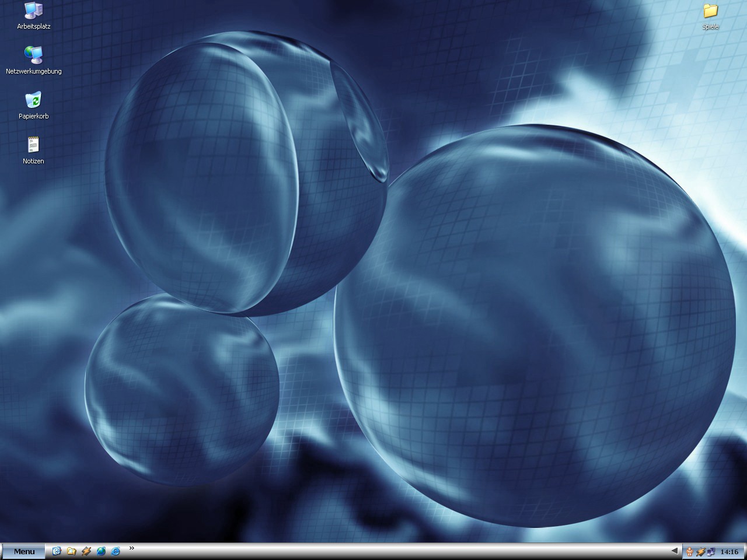This screenshot has height=560, width=747.
Task: Launch Internet Explorer from quick launch
Action: 116,551
